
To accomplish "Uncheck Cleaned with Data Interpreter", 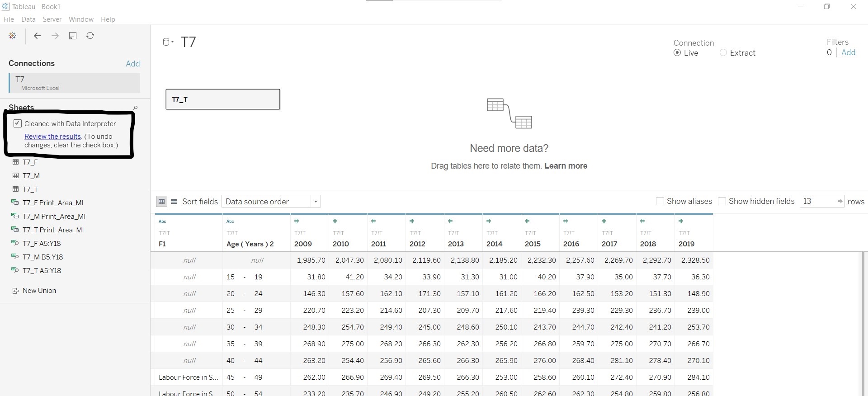I will click(x=18, y=123).
